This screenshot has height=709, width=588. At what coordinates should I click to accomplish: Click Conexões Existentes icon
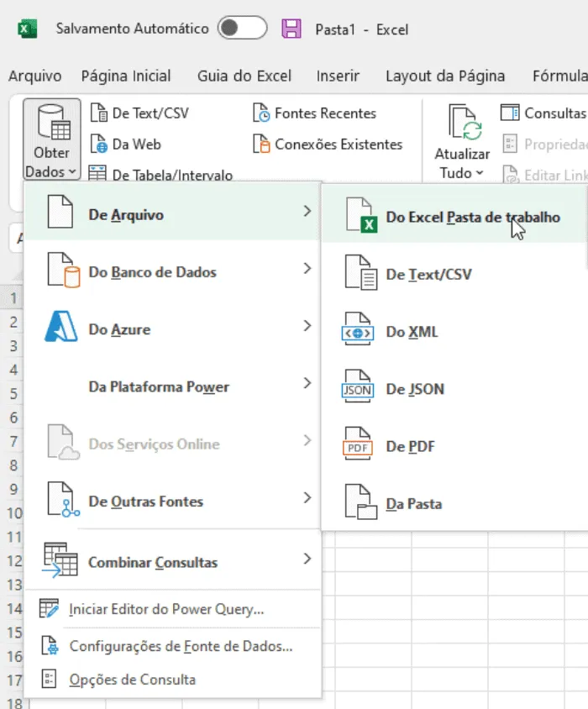pyautogui.click(x=261, y=144)
